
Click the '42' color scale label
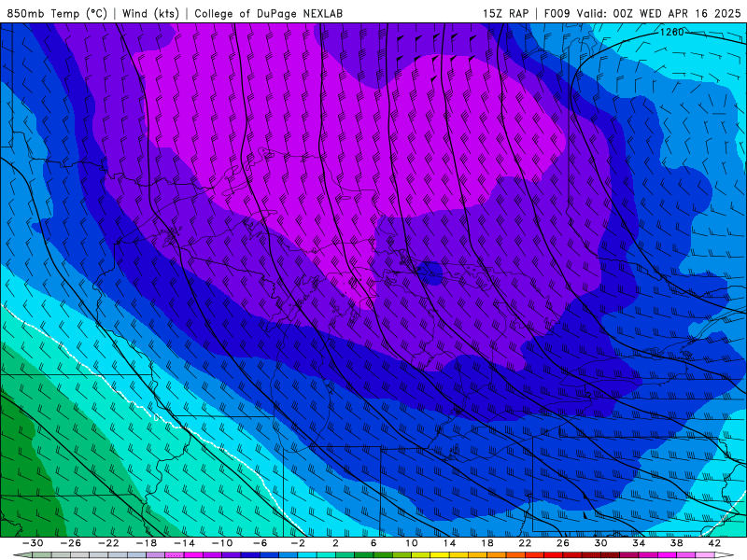714,543
